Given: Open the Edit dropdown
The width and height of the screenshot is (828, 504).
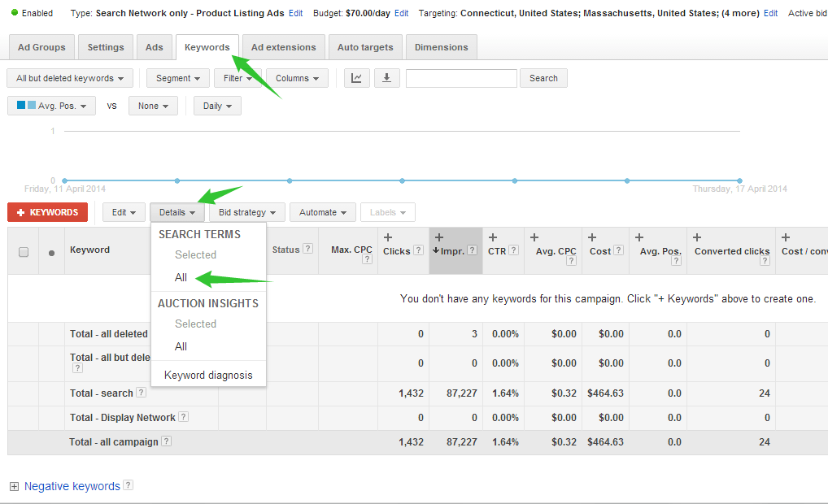Looking at the screenshot, I should coord(124,212).
